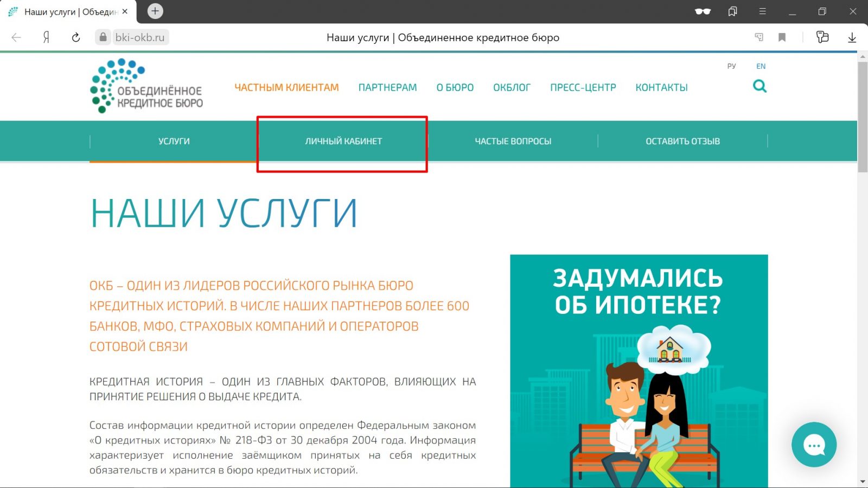Reload the current page

pos(76,37)
